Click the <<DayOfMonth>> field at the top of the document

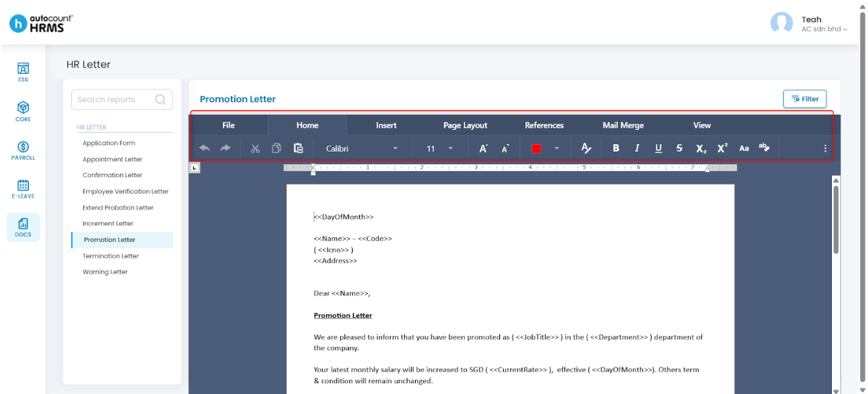(x=344, y=217)
